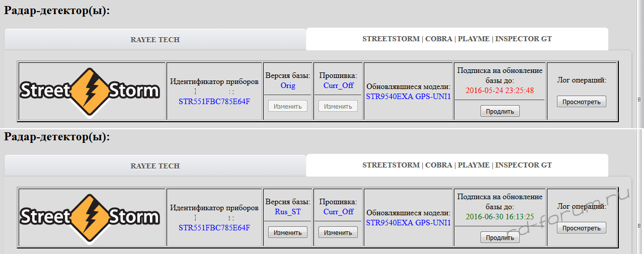Select the STREETSTORM | COBRA tab in the Rus_ST panel
This screenshot has height=254, width=644.
457,165
